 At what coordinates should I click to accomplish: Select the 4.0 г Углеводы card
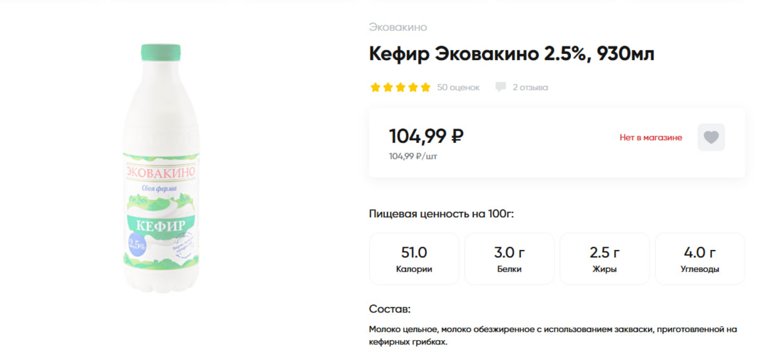700,259
